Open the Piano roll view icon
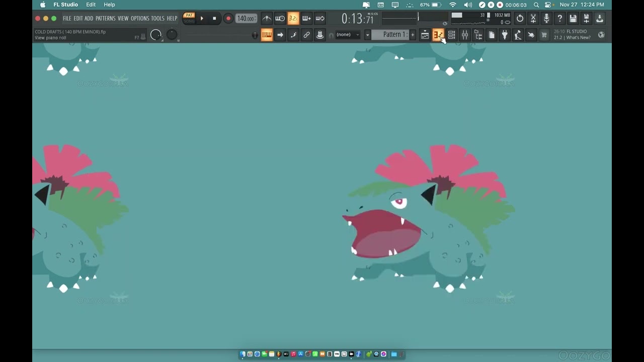644x362 pixels. coord(438,35)
